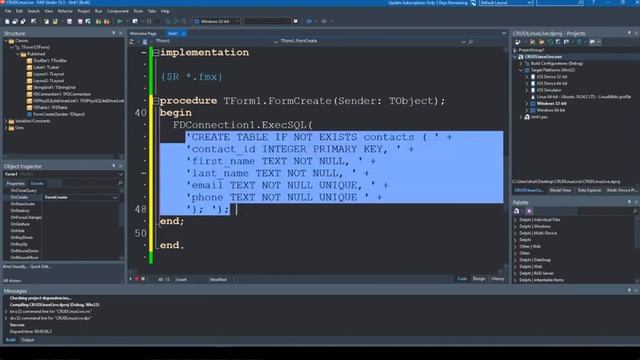This screenshot has height=360, width=640.
Task: Click the code editor search icon near TForm1.FormCreate
Action: pos(471,42)
